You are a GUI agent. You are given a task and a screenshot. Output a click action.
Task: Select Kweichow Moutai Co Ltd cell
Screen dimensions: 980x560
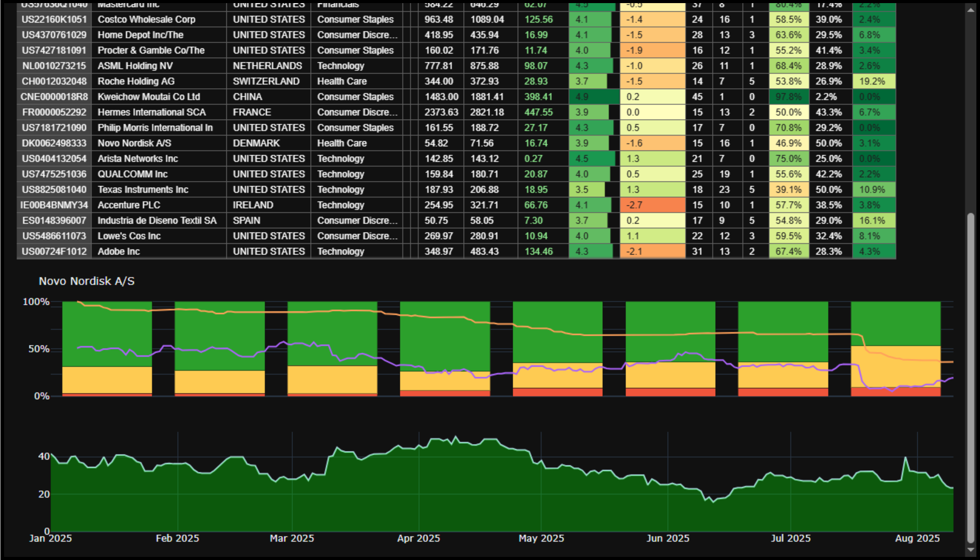coord(159,97)
